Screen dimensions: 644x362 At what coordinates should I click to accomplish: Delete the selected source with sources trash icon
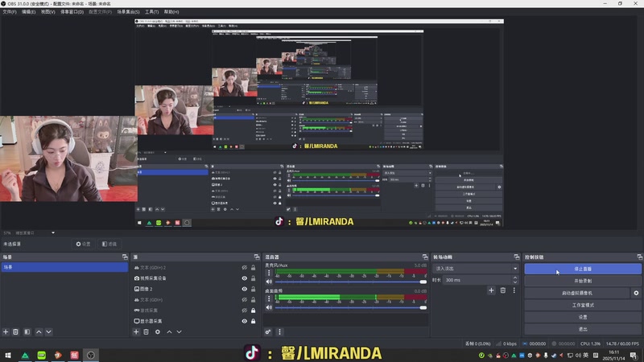(x=147, y=331)
